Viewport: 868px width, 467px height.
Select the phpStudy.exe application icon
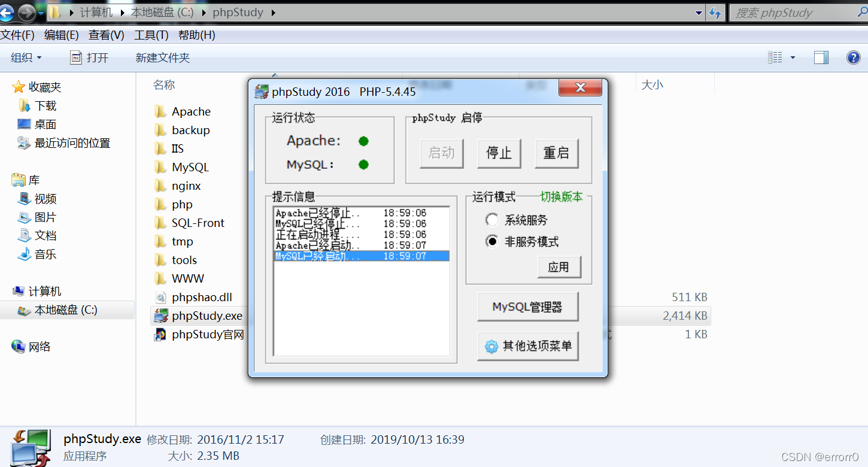[160, 316]
